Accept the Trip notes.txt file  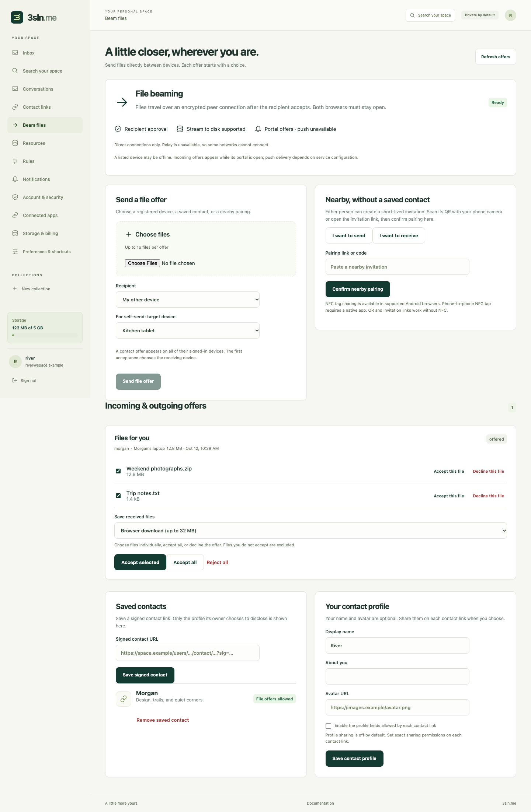point(449,496)
